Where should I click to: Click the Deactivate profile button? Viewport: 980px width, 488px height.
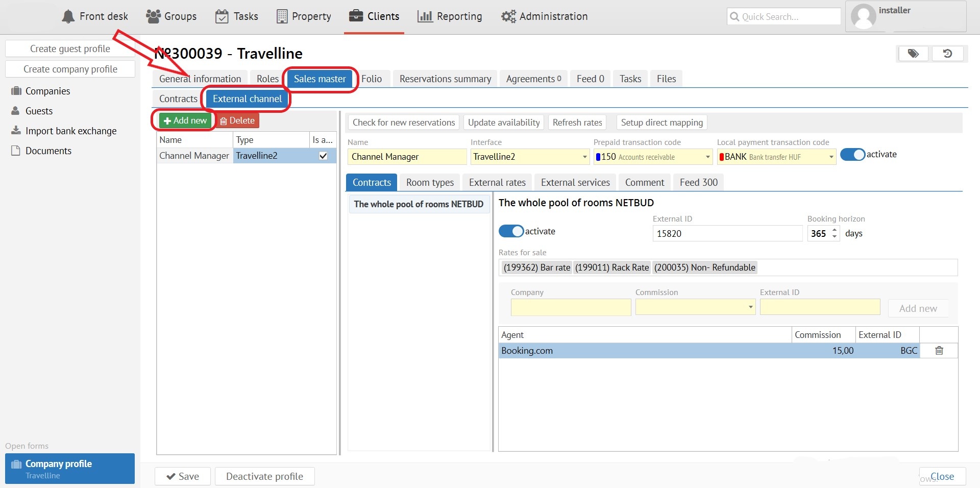[x=264, y=476]
